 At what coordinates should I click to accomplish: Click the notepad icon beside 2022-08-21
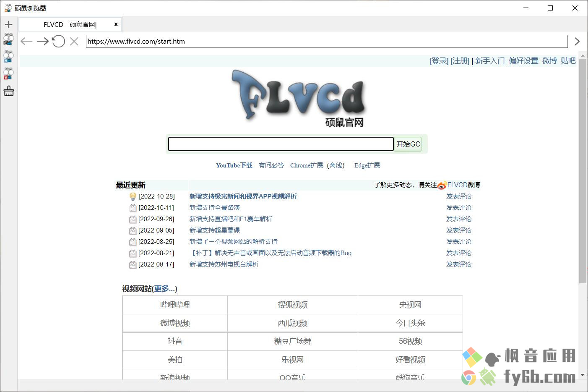pyautogui.click(x=133, y=253)
